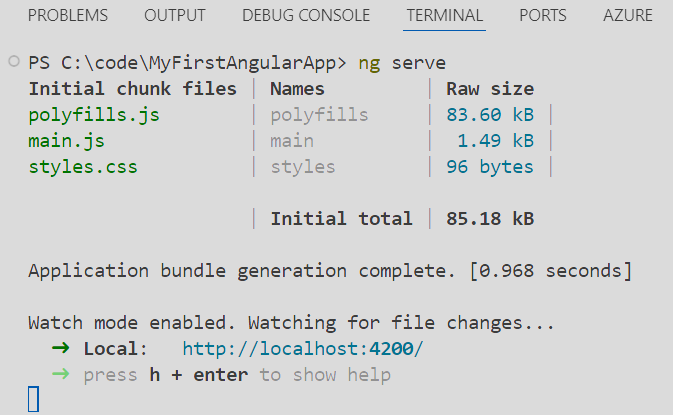Open the AZURE panel tab

628,16
